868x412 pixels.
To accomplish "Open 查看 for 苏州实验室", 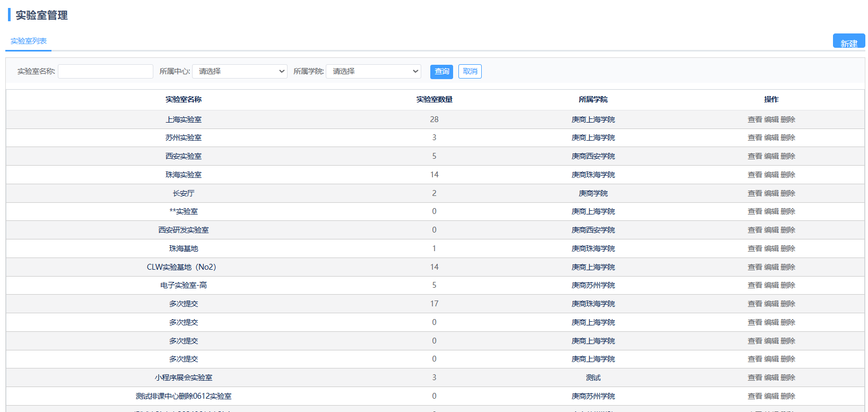I will [x=754, y=138].
